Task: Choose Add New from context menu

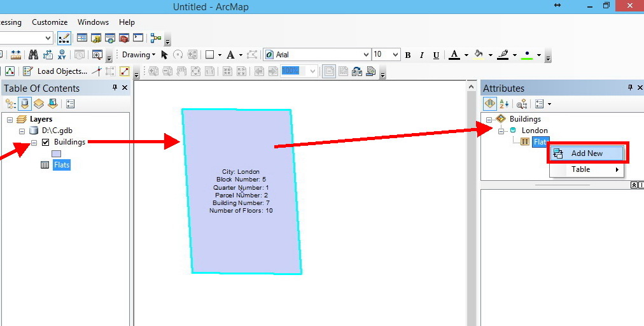Action: click(x=587, y=153)
